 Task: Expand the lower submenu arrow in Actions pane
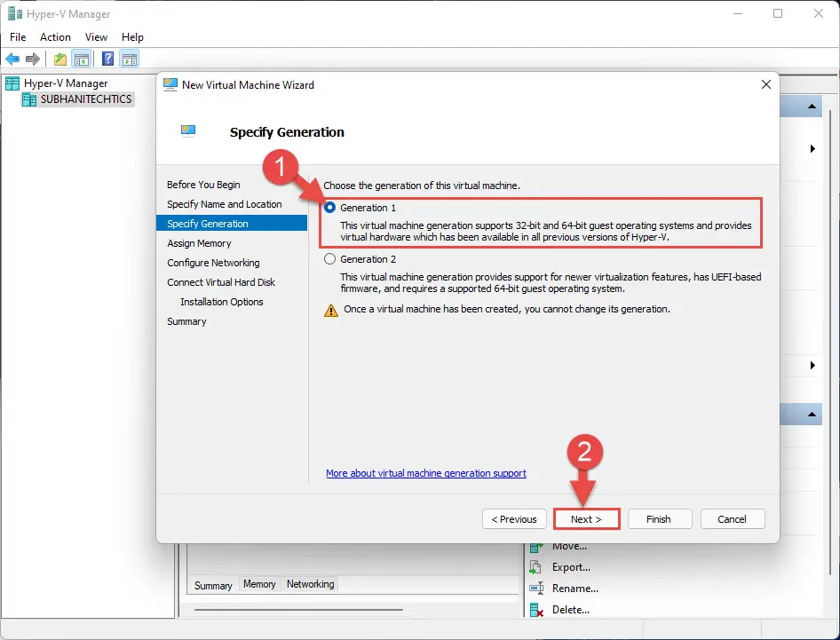(812, 365)
